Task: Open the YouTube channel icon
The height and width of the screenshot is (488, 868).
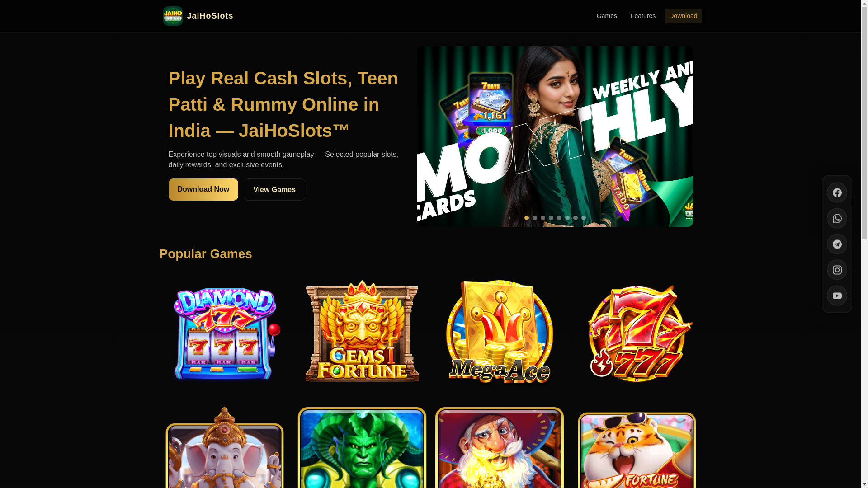Action: (x=837, y=296)
